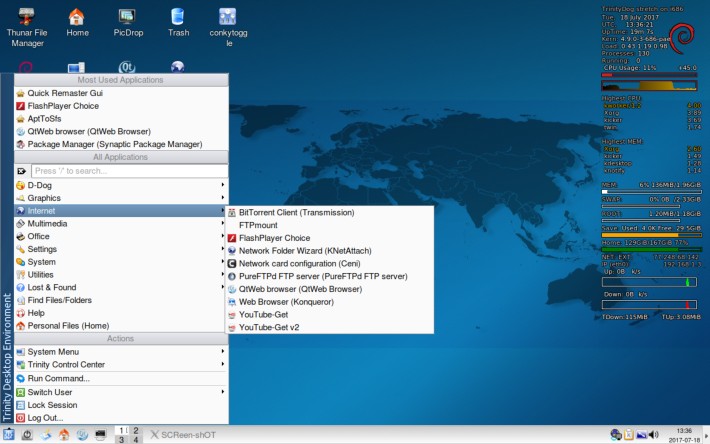Click the volume speaker tray icon
710x444 pixels.
pyautogui.click(x=653, y=435)
